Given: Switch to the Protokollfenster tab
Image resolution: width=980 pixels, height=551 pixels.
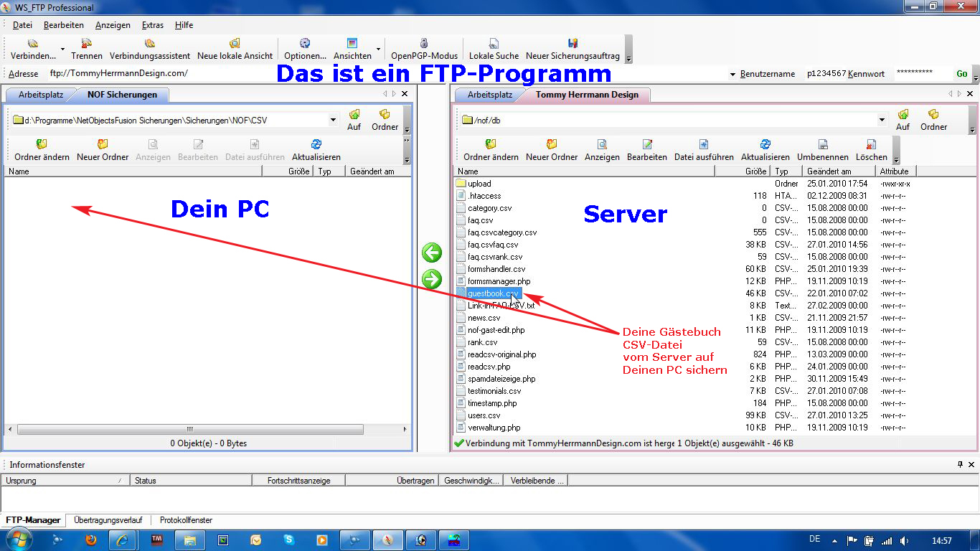Looking at the screenshot, I should (186, 520).
